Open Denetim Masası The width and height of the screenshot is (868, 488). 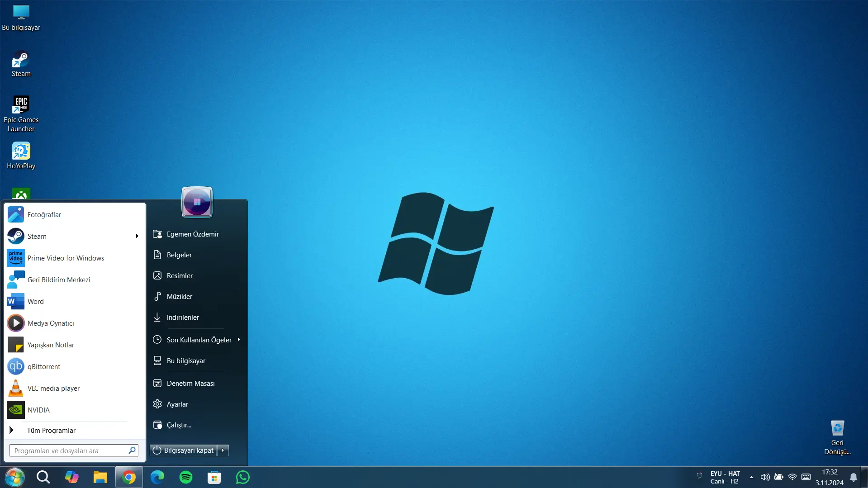197,384
